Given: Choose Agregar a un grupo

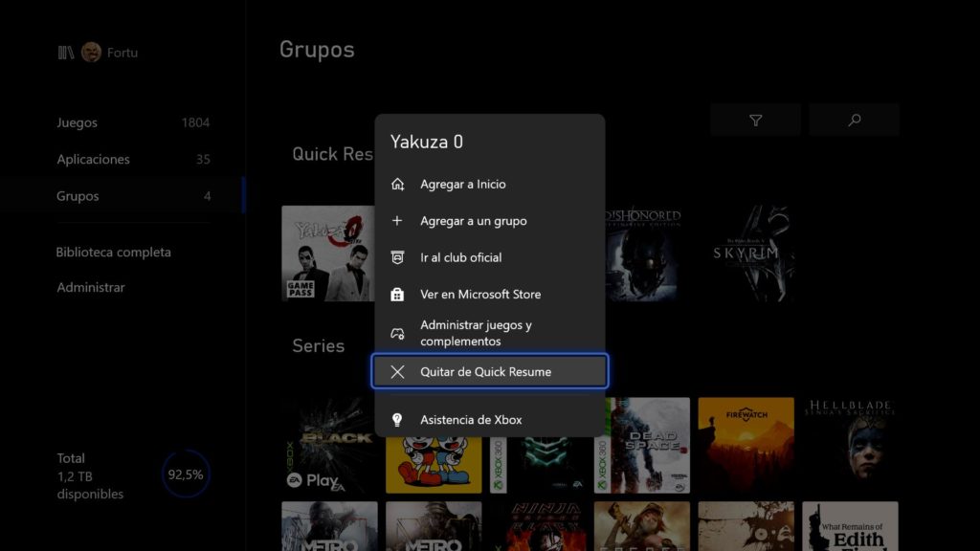Looking at the screenshot, I should (489, 221).
